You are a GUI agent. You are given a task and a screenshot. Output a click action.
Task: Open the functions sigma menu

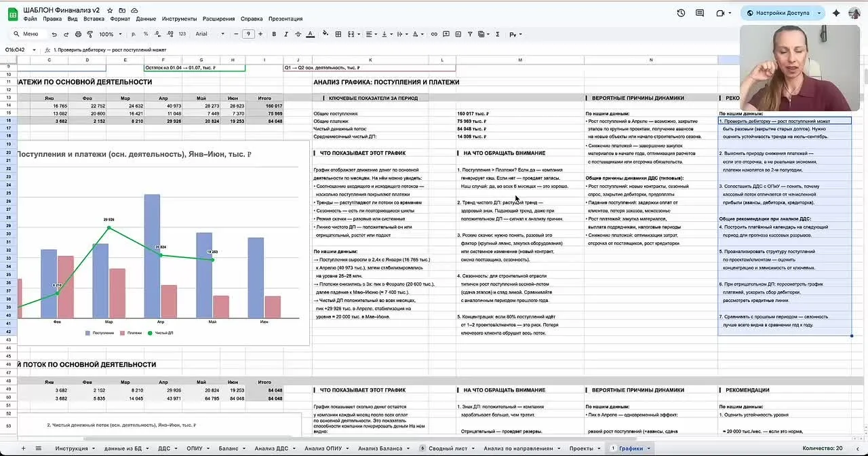pos(498,34)
